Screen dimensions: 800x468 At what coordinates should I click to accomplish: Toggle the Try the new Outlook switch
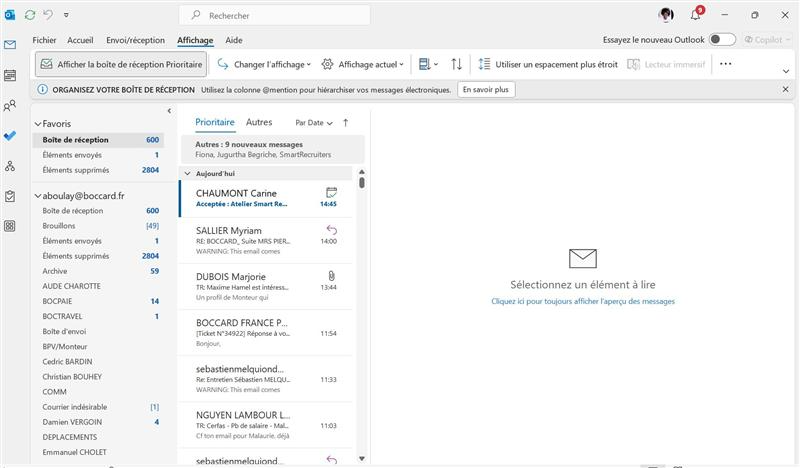coord(722,40)
